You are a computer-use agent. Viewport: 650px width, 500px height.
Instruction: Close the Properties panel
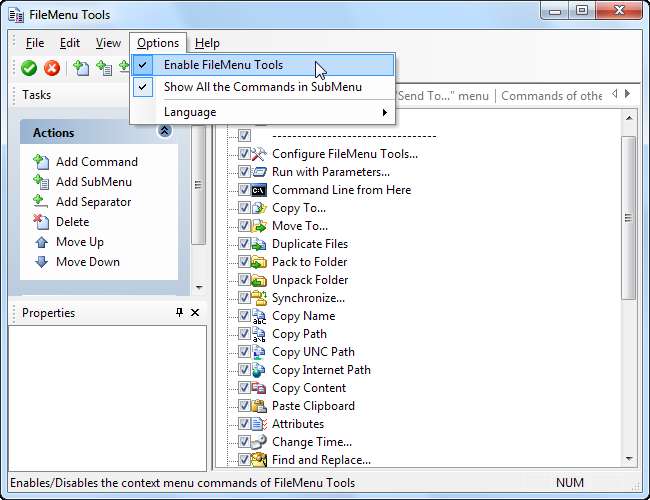click(195, 313)
